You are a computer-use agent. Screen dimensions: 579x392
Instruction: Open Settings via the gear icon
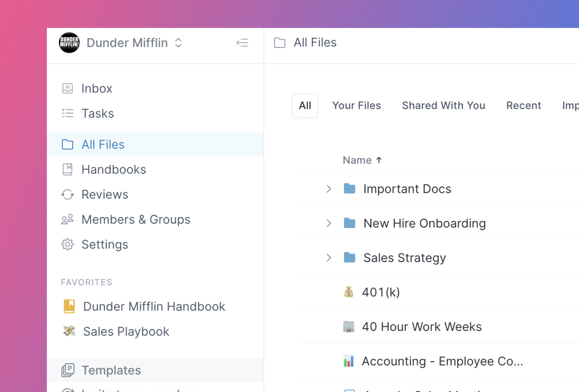coord(68,245)
